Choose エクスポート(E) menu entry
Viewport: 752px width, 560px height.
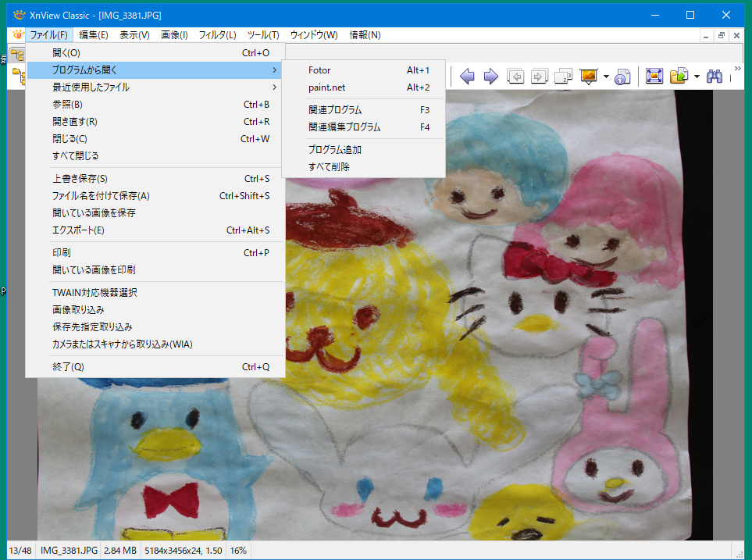[x=155, y=230]
